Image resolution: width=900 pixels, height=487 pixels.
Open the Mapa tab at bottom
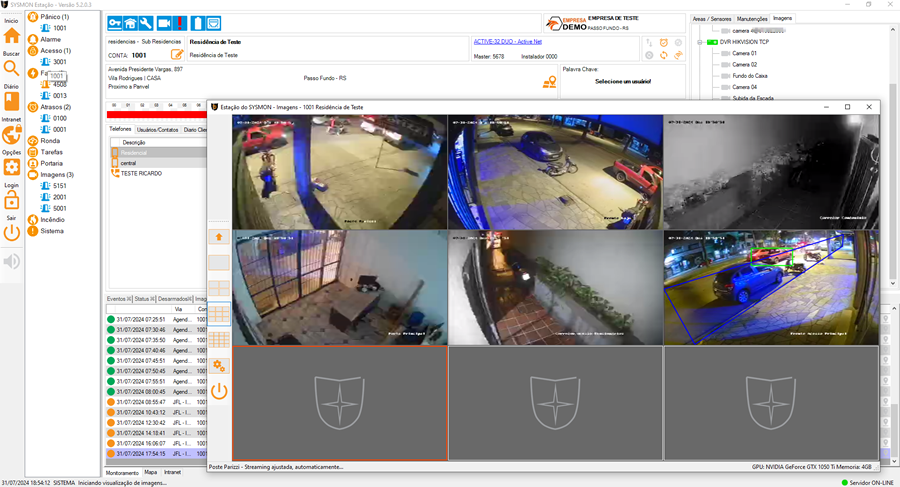(151, 472)
